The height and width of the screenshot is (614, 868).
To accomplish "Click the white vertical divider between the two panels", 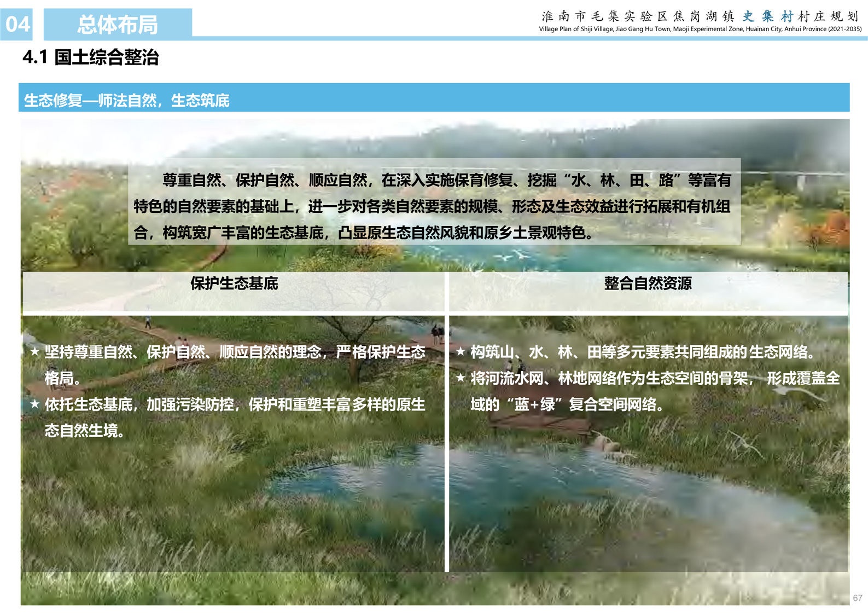I will click(447, 438).
